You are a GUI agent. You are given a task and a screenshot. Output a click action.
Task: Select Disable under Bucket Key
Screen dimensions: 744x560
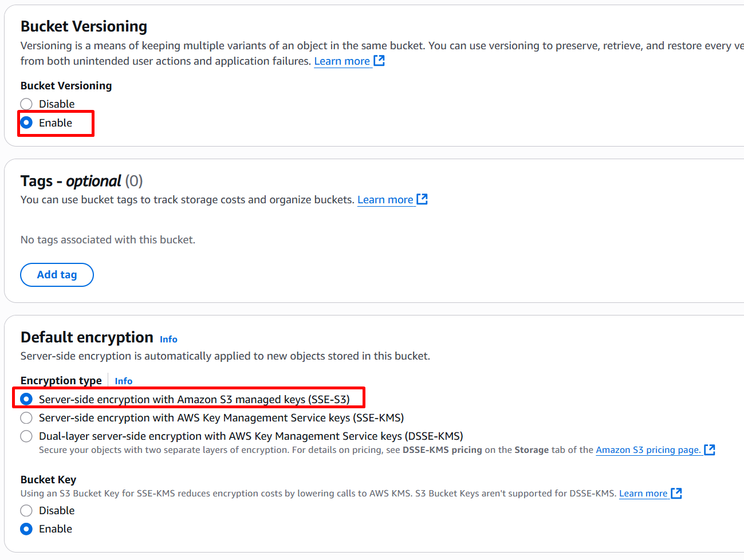[x=26, y=510]
